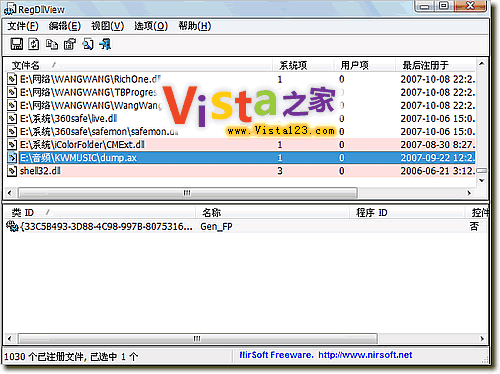Screen dimensions: 500x374
Task: Click file icon beside live.dll row
Action: (x=12, y=118)
